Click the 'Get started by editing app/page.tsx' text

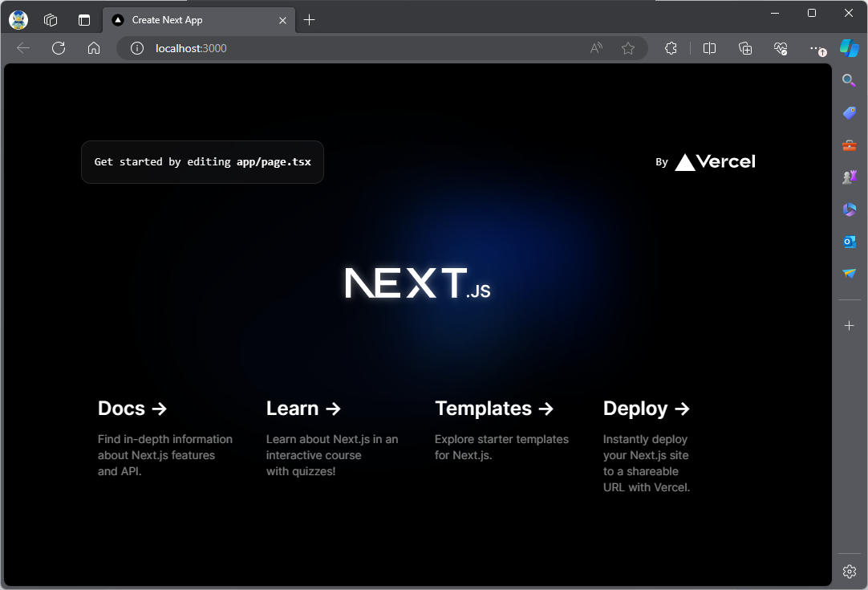tap(203, 162)
